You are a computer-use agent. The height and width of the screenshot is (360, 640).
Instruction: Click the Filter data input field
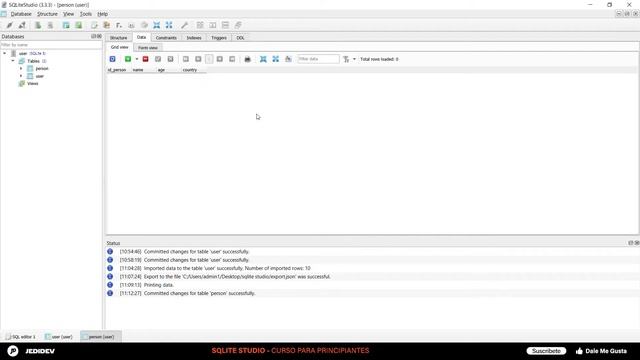tap(318, 59)
